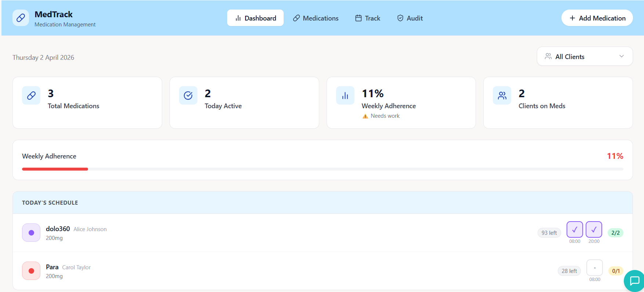Click the red 11% adherence value

tap(615, 156)
